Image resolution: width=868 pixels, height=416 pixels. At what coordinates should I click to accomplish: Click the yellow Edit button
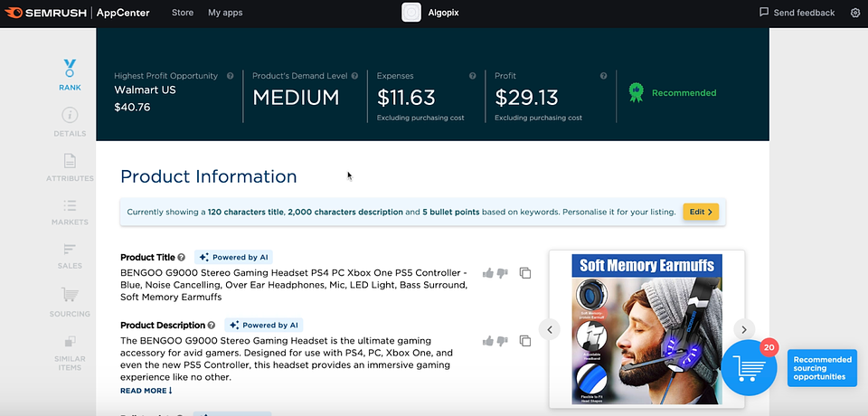tap(701, 212)
